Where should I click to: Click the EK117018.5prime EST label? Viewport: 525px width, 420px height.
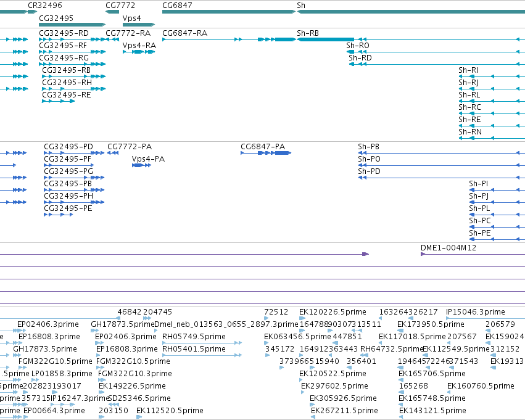pyautogui.click(x=412, y=337)
